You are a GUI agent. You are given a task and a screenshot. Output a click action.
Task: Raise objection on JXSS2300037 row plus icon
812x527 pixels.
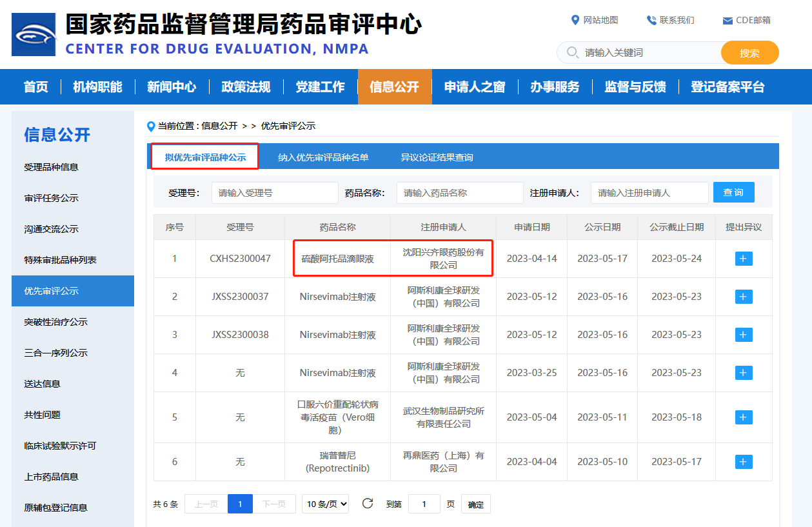[744, 297]
